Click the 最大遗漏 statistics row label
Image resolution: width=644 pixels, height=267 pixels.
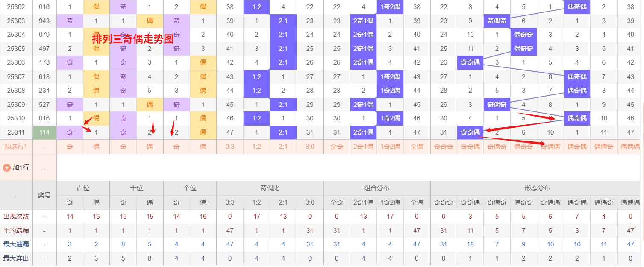[x=16, y=244]
